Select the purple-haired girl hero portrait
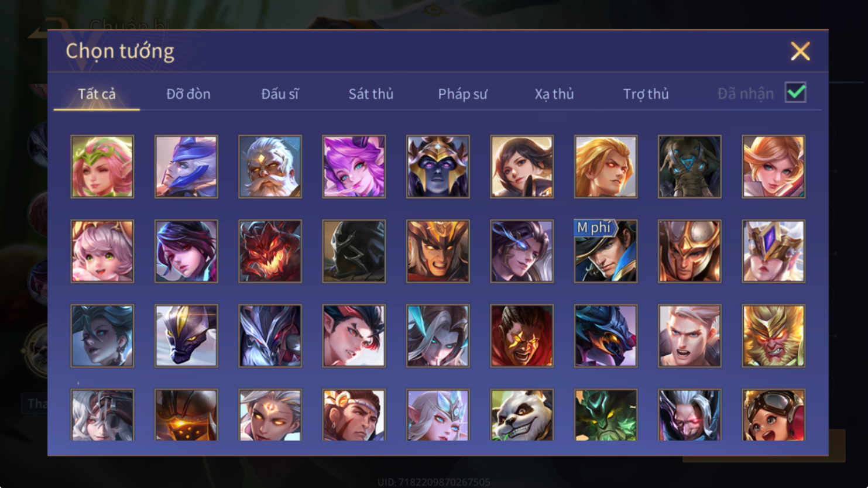The height and width of the screenshot is (488, 868). [354, 167]
